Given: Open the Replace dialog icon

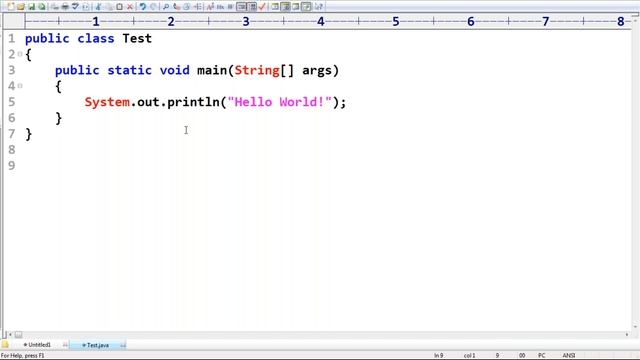Looking at the screenshot, I should coord(176,7).
